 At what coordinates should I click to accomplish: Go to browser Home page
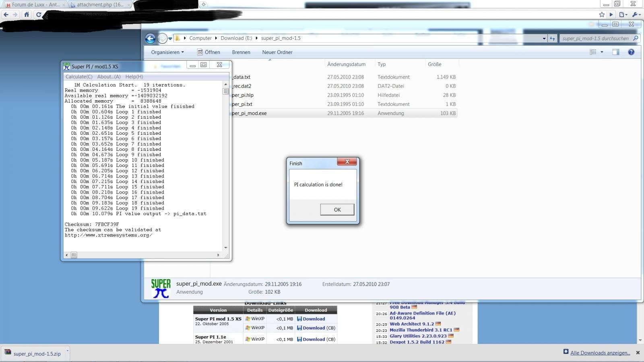[x=27, y=14]
